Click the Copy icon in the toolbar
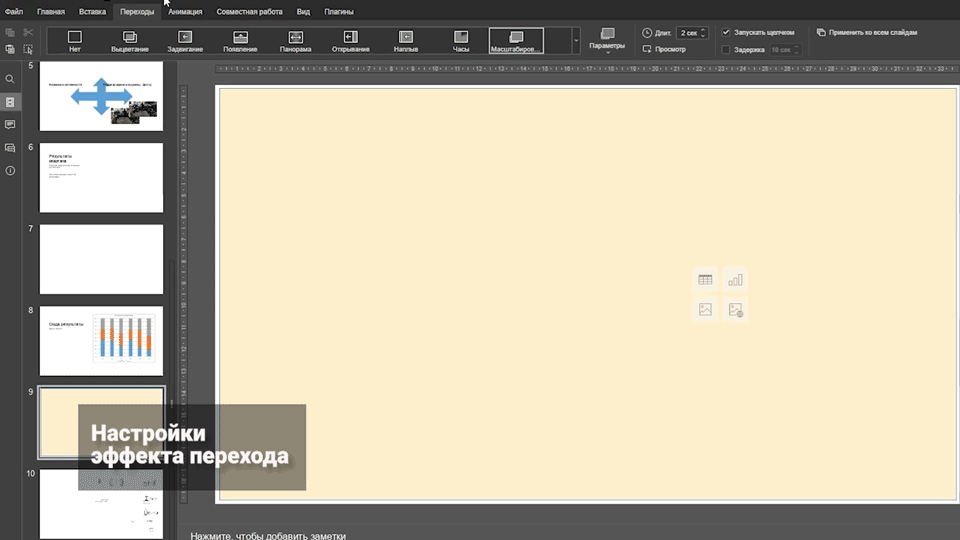Screen dimensions: 960x540 click(10, 32)
